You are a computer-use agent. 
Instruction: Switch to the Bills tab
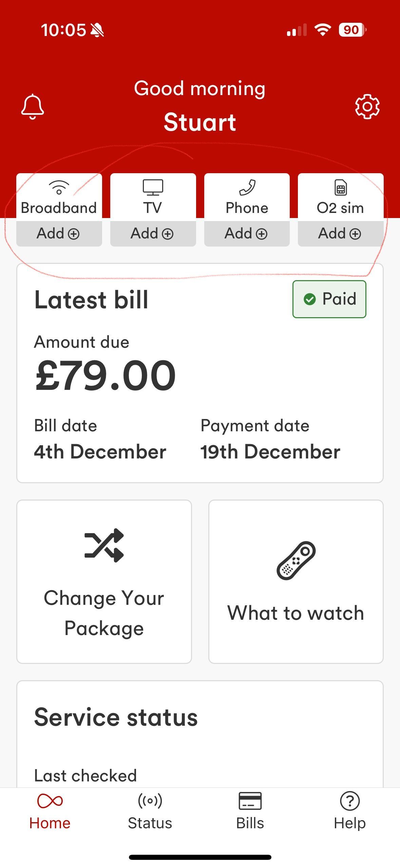[x=250, y=812]
